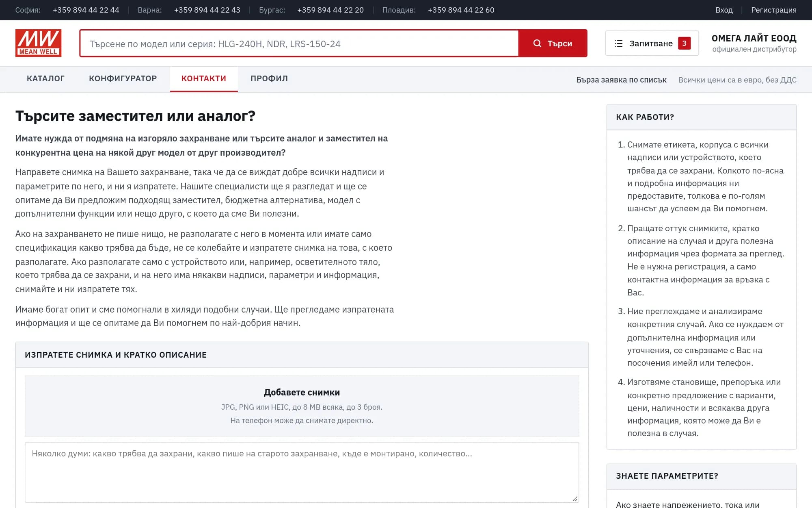This screenshot has height=508, width=812.
Task: Click into the short description textarea
Action: pos(302,472)
